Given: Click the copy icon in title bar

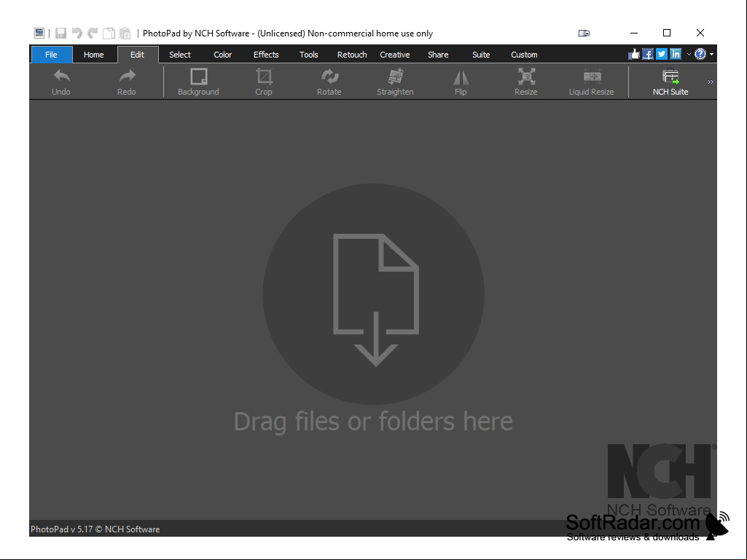Looking at the screenshot, I should (109, 33).
